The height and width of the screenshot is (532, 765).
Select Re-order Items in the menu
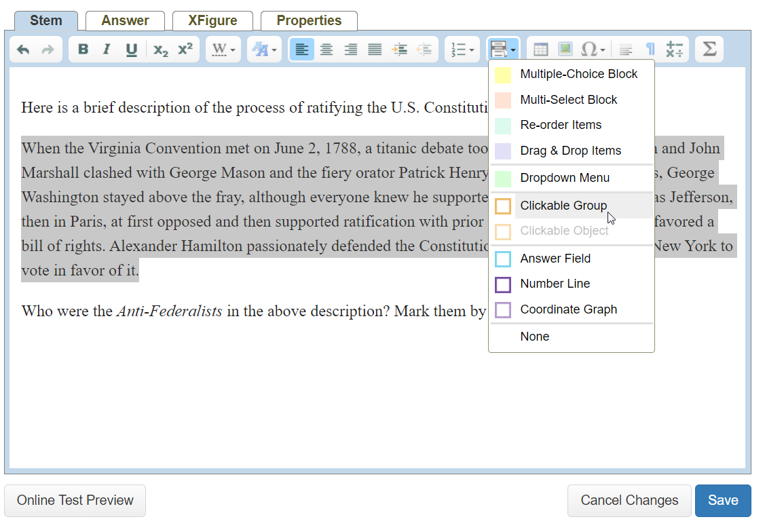pos(572,126)
